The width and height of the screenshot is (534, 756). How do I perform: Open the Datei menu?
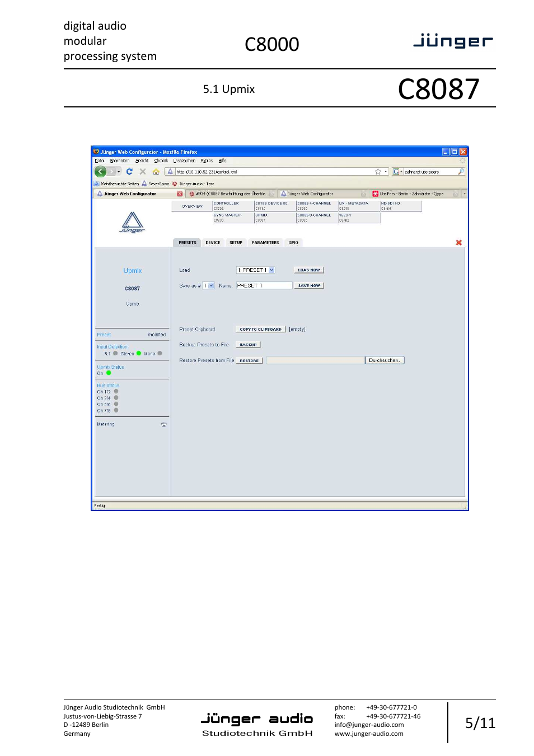(100, 161)
